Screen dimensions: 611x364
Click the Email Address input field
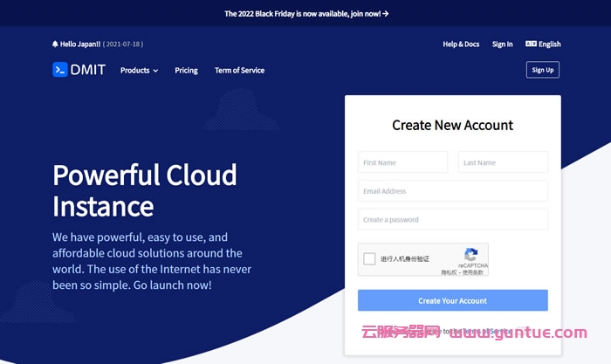[452, 191]
